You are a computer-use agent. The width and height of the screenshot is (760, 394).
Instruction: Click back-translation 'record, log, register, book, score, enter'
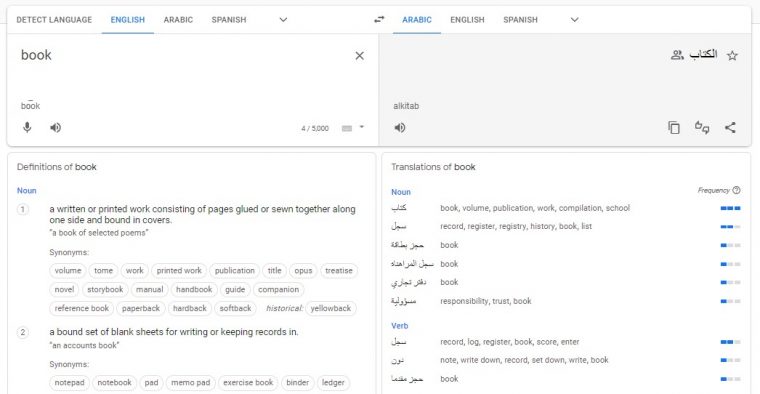[x=509, y=342]
